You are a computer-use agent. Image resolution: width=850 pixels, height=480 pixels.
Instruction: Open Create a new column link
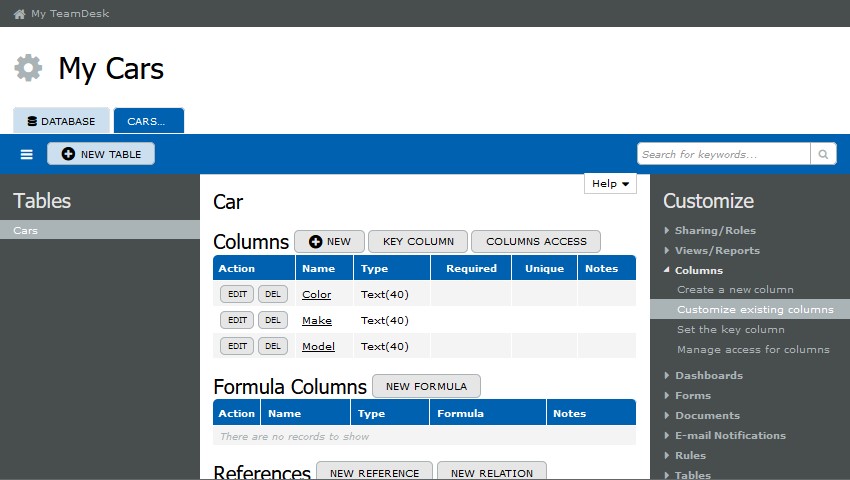(x=735, y=290)
